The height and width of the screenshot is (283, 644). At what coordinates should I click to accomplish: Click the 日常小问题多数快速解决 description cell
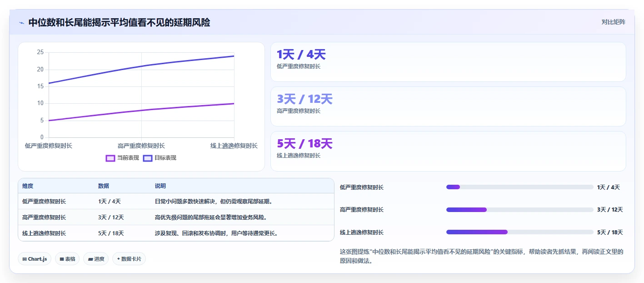click(x=214, y=202)
